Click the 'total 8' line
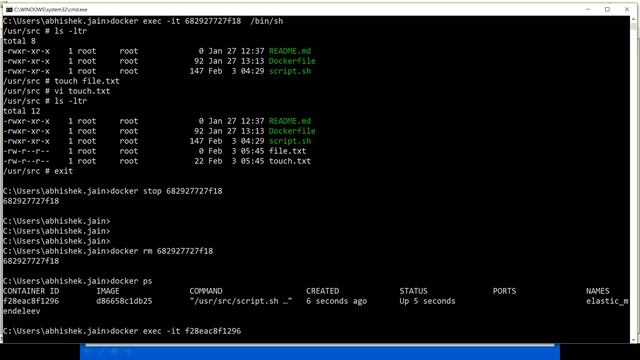The height and width of the screenshot is (360, 640). coord(19,41)
